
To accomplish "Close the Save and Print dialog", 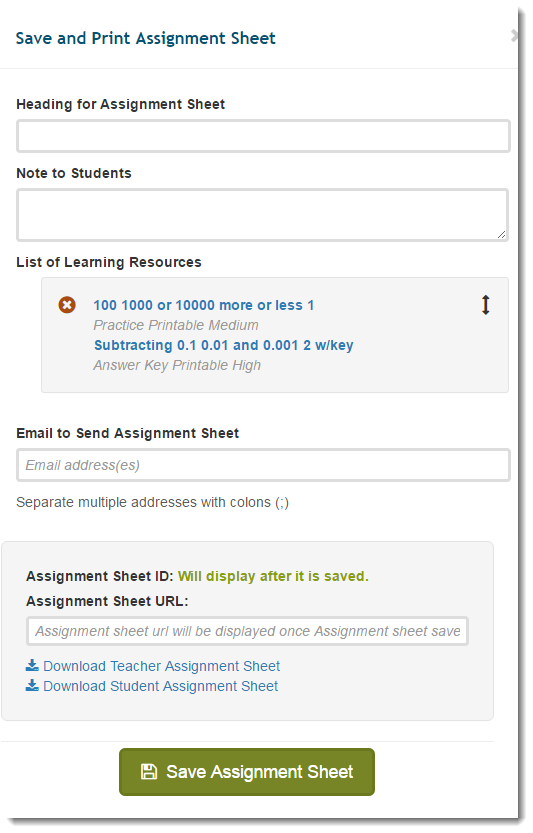I will [x=514, y=36].
